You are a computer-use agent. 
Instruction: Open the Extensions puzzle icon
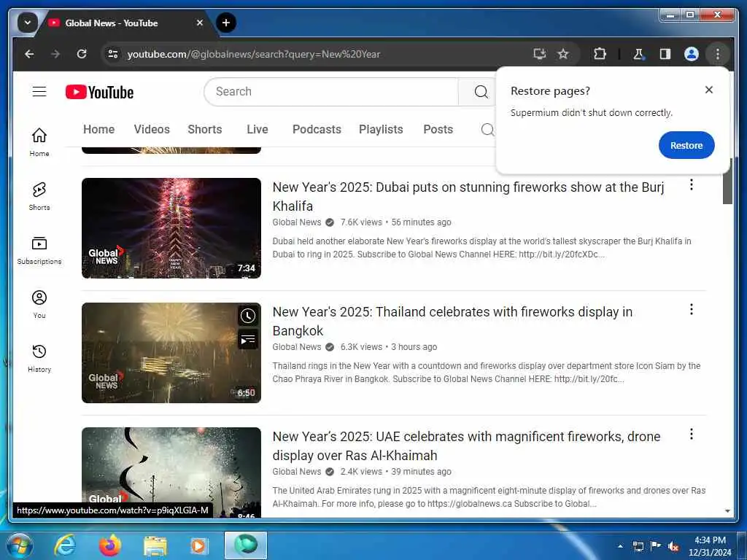point(600,54)
